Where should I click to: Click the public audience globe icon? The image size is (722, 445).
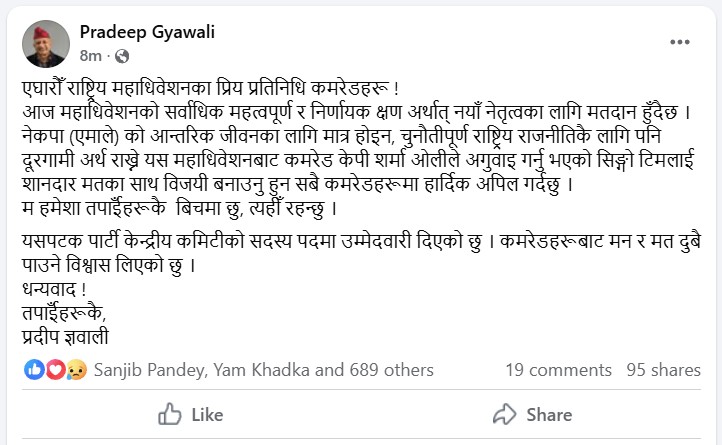(122, 54)
